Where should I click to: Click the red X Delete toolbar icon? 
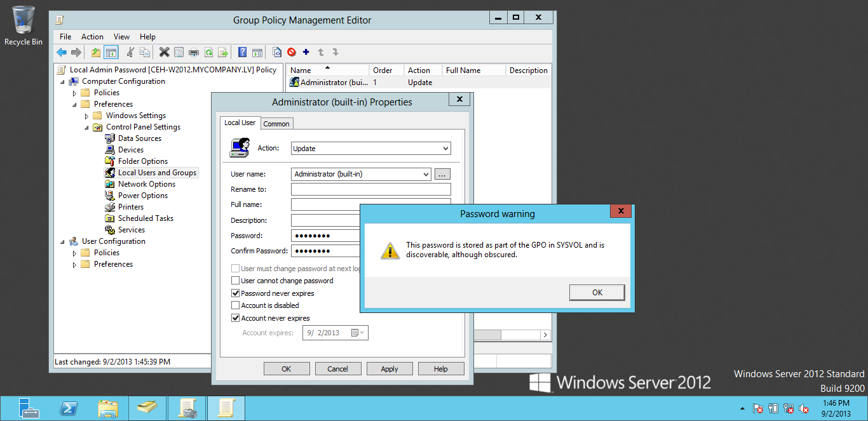tap(164, 52)
